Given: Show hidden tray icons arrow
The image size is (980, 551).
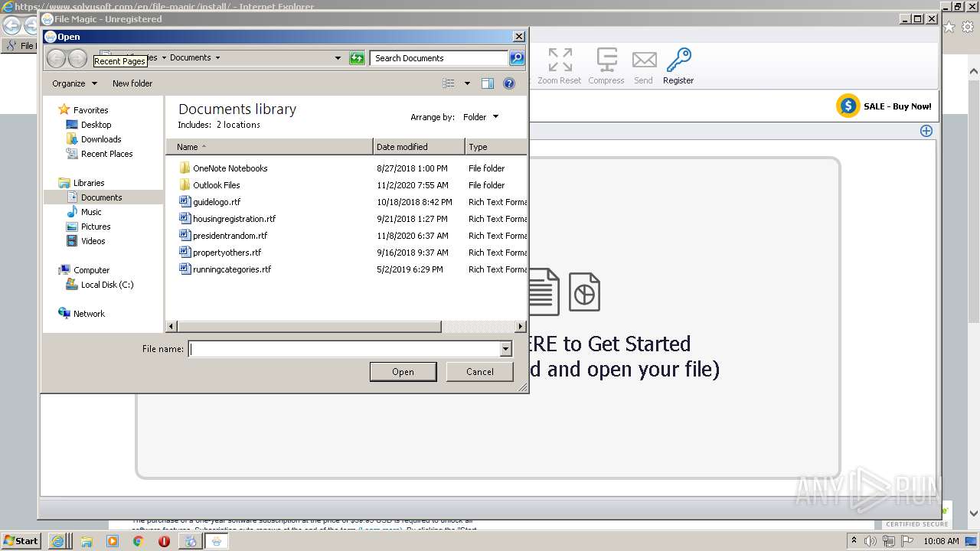Looking at the screenshot, I should coord(854,541).
